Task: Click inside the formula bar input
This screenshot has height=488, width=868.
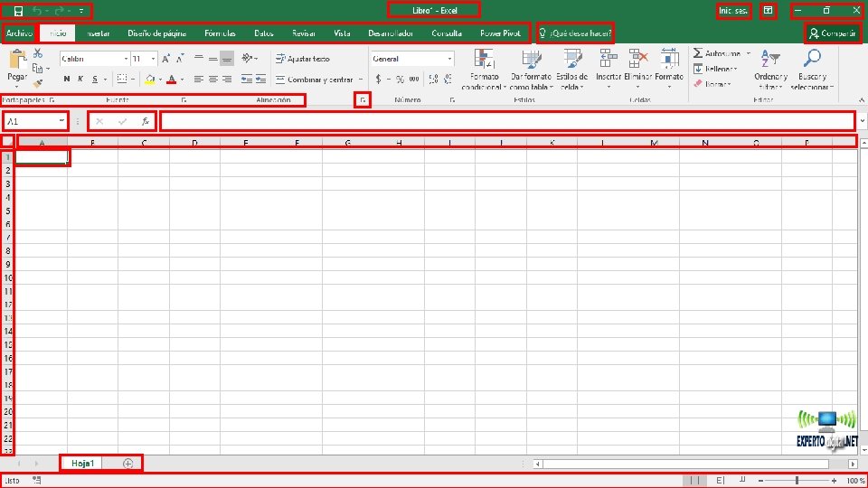Action: click(507, 121)
